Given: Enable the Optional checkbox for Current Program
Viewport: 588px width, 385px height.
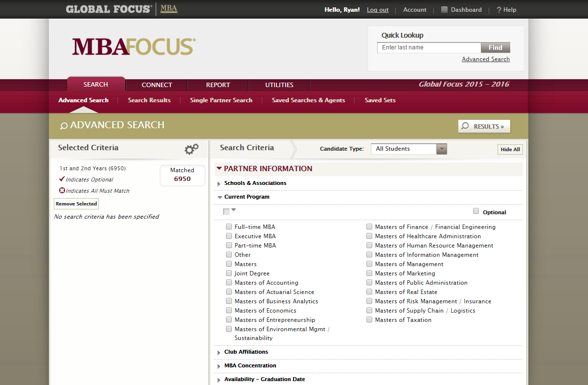Looking at the screenshot, I should [476, 211].
